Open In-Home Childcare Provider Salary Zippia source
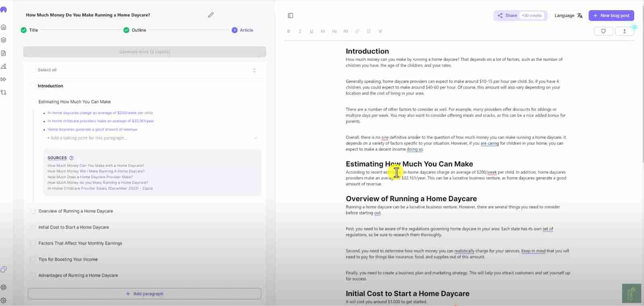Screen dimensions: 644x306 point(100,188)
